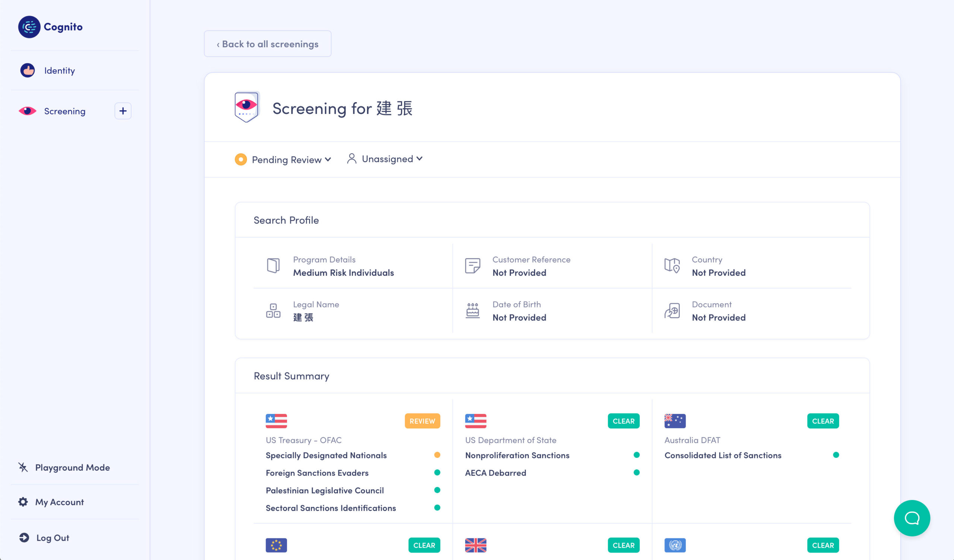The width and height of the screenshot is (954, 560).
Task: Click the US flag for Treasury OFAC
Action: (x=277, y=421)
